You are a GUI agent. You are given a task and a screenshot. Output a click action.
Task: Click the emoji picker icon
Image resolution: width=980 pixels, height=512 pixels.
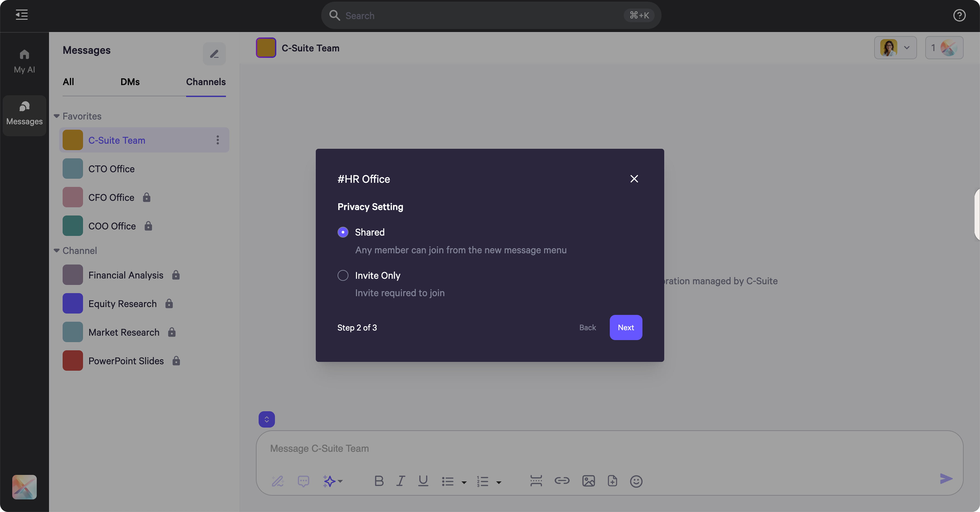(x=636, y=481)
